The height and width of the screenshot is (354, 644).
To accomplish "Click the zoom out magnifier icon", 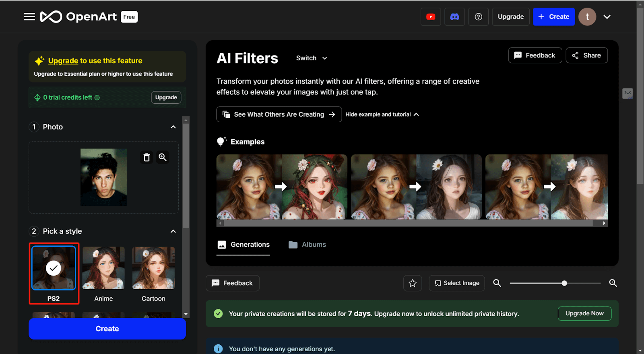I will click(497, 283).
